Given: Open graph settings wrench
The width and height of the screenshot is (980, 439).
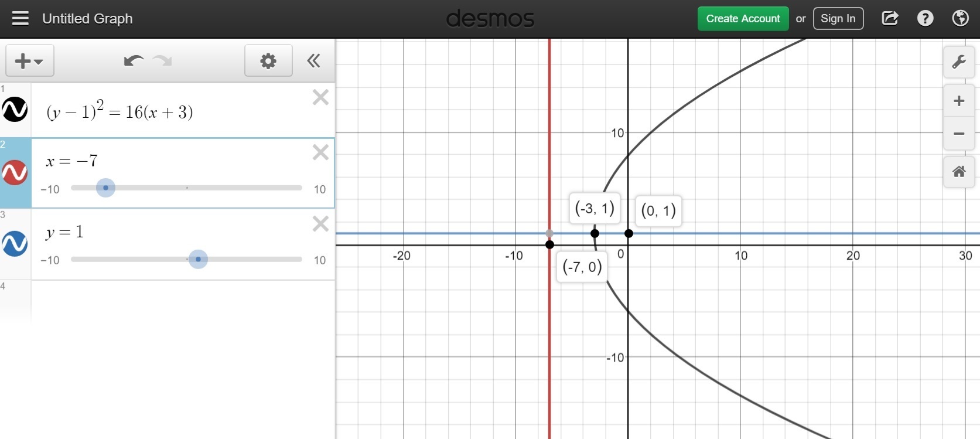Looking at the screenshot, I should pos(959,62).
